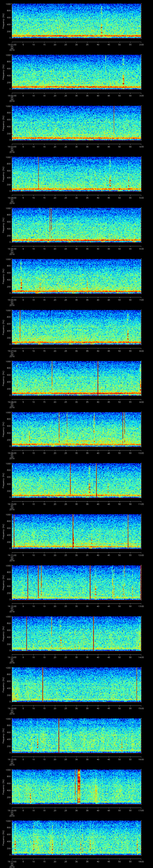The height and width of the screenshot is (868, 153).
Task: Click the 9:00 end time label
Action: coord(141,402)
